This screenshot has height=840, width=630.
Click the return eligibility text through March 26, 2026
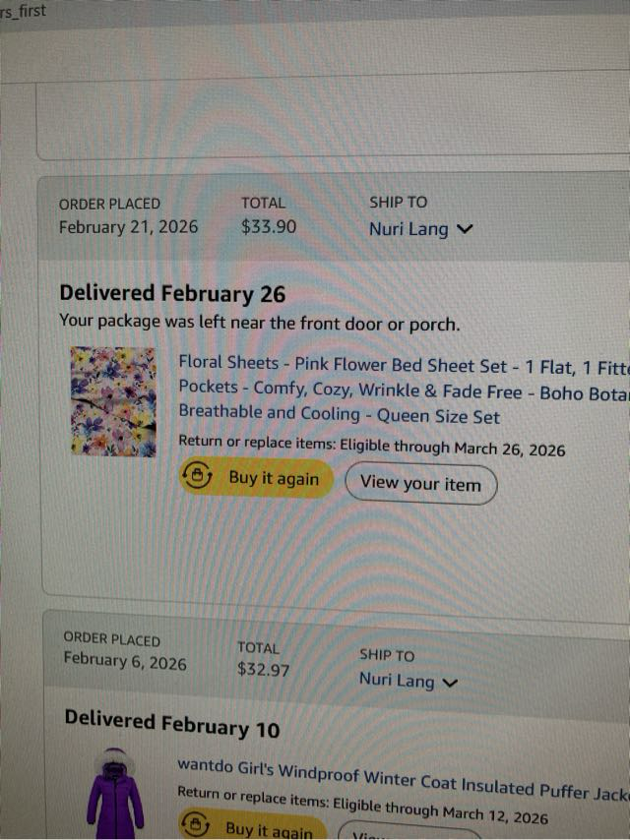click(372, 449)
